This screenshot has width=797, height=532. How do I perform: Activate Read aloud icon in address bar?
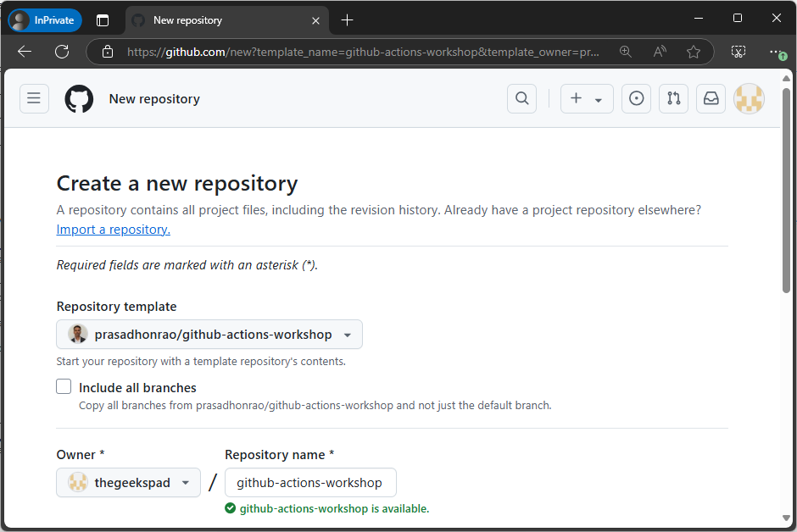(x=660, y=52)
